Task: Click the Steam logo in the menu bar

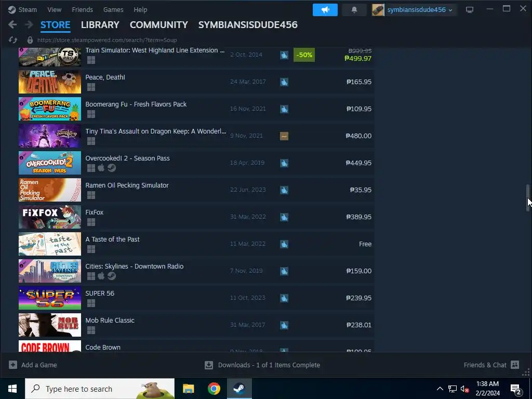Action: click(12, 10)
